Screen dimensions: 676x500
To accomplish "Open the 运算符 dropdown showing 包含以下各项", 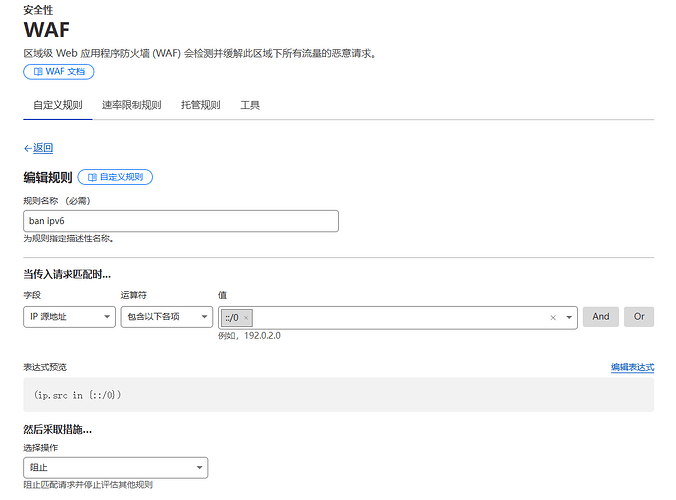I will click(x=165, y=317).
